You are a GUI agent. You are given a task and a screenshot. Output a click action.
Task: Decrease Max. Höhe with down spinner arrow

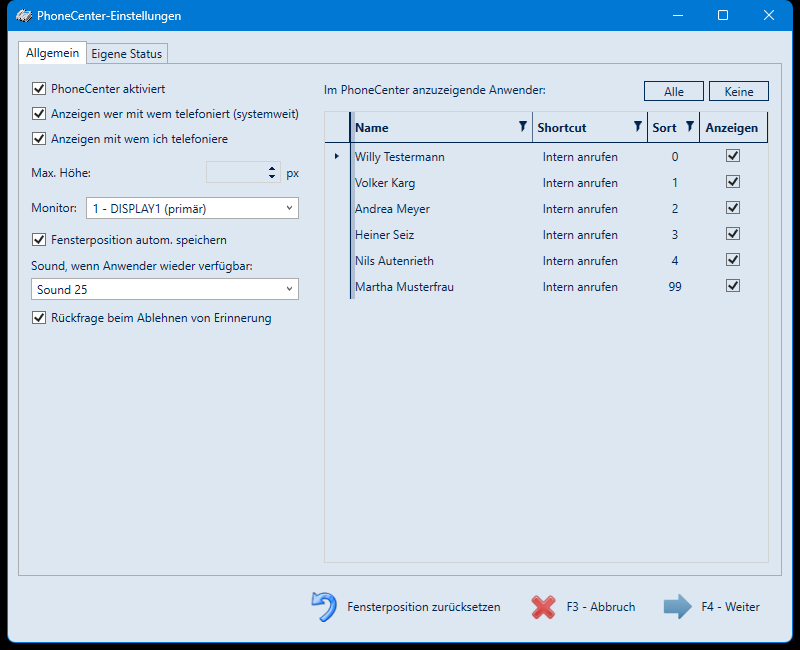272,177
